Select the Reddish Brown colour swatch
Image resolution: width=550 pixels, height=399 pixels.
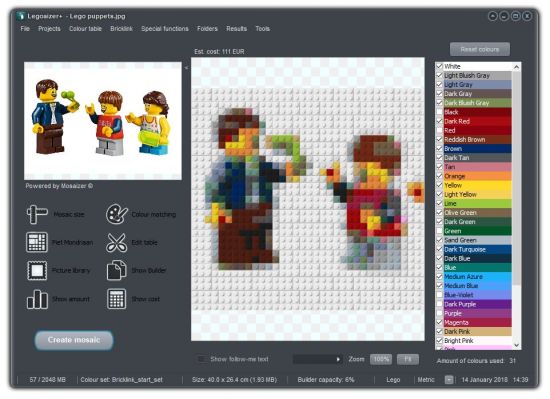[x=477, y=140]
